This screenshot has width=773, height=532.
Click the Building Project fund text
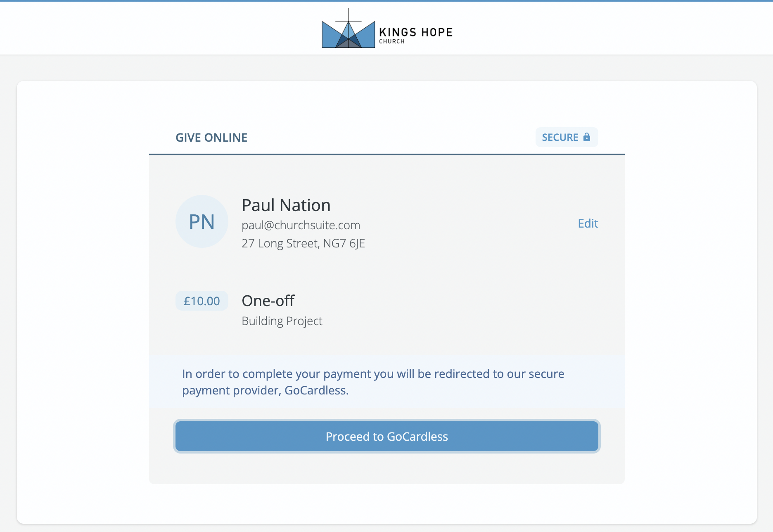282,321
